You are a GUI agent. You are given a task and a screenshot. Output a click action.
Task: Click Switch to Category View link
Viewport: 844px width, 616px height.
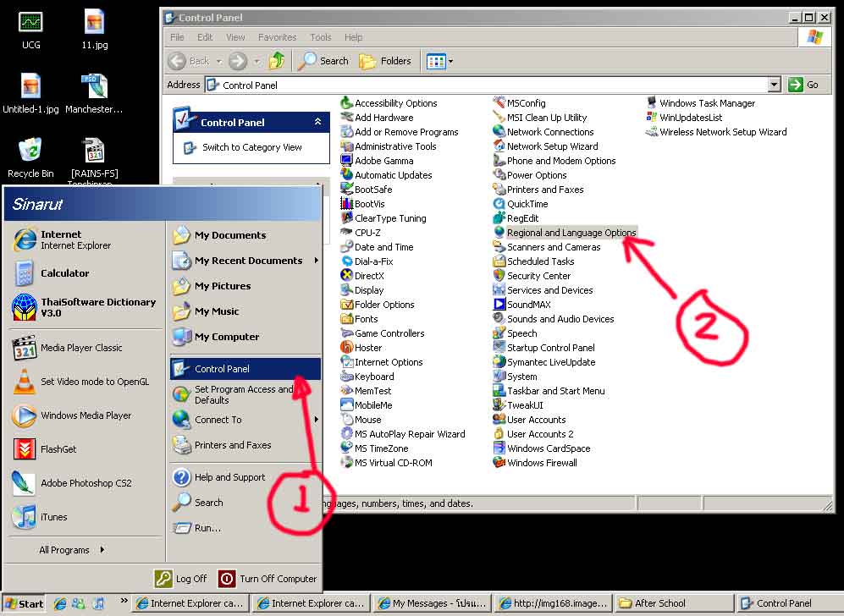252,147
